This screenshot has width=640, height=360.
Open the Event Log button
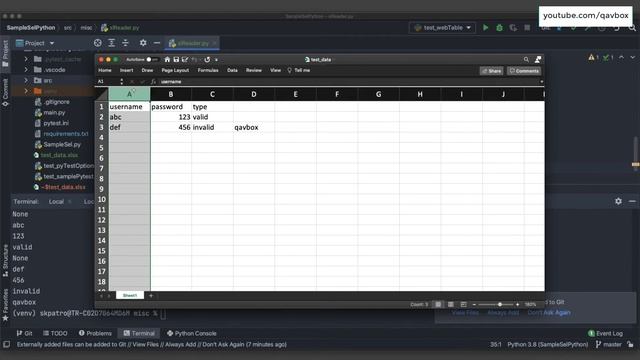click(605, 333)
